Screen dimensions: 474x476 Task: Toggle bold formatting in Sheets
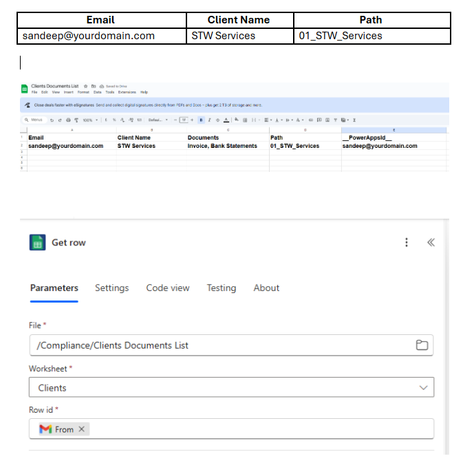(x=201, y=120)
